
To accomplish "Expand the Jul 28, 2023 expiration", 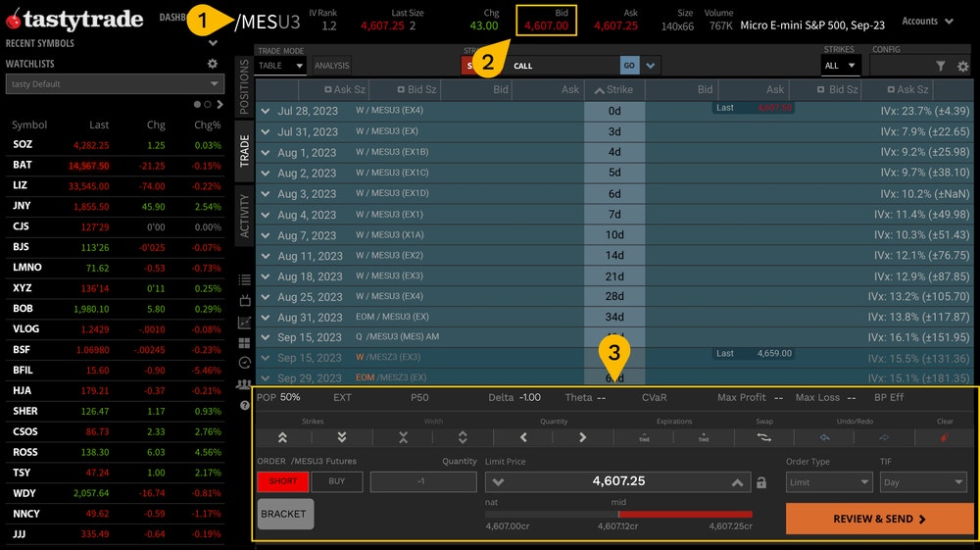I will [266, 111].
